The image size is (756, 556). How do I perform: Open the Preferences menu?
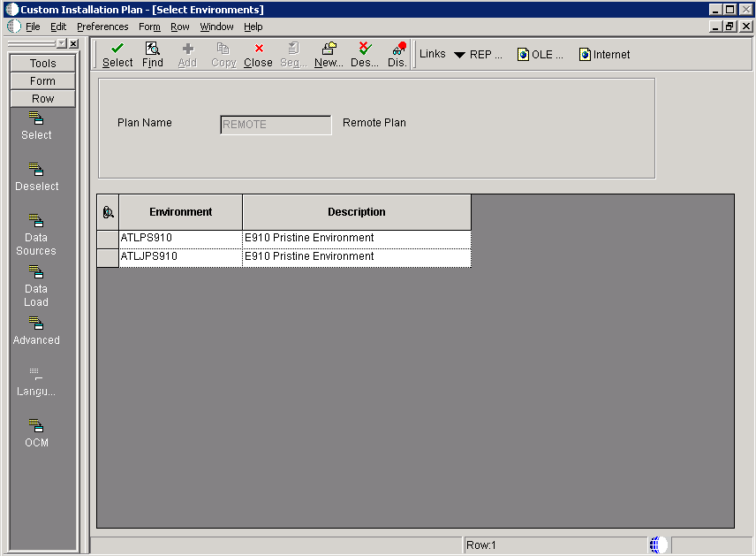tap(102, 27)
